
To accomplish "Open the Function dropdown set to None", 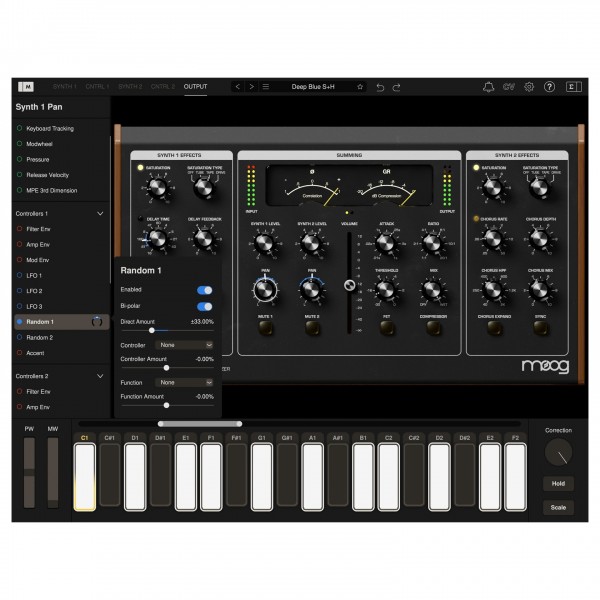I will tap(184, 383).
